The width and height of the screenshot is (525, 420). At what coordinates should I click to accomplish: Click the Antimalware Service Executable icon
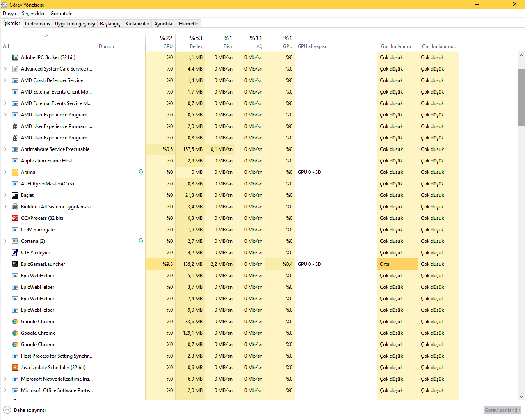[15, 149]
